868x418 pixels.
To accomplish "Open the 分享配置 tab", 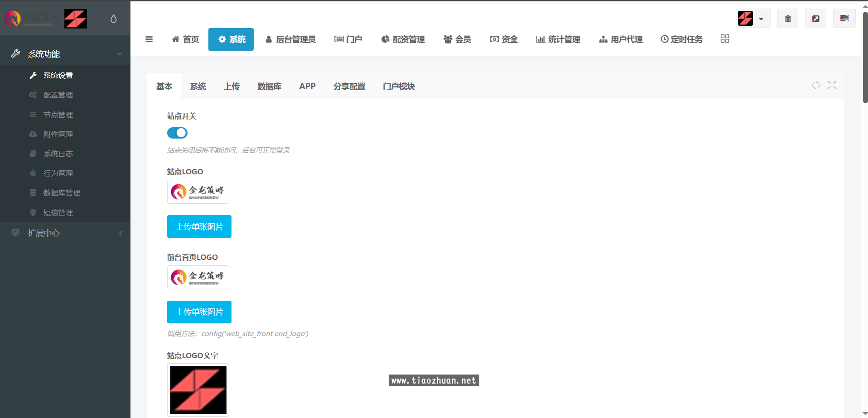I will click(349, 86).
